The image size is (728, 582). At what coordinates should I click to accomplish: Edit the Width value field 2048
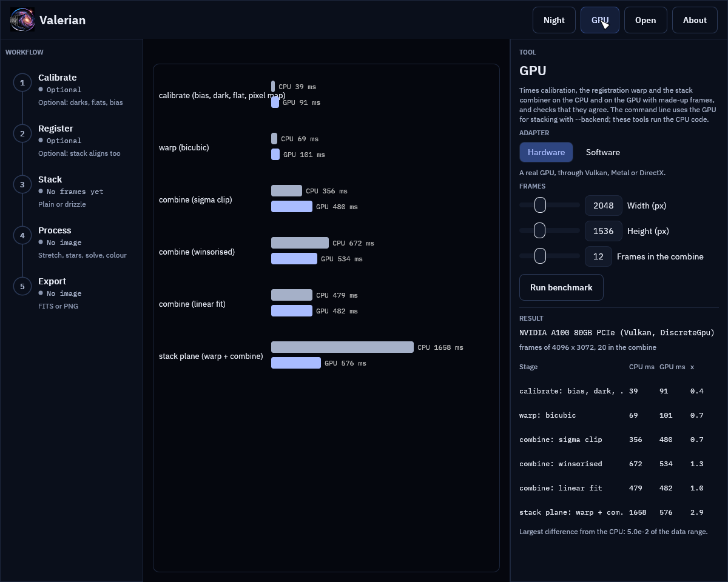tap(604, 206)
